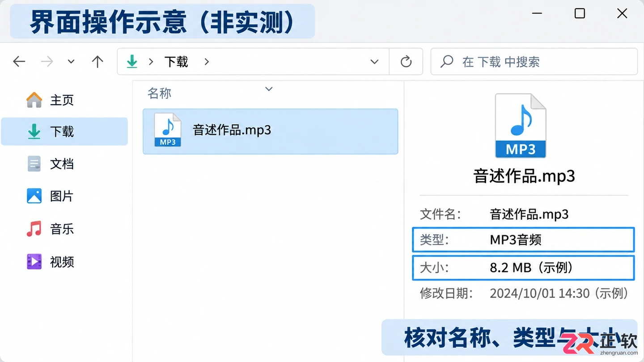Switch to 视频 in the sidebar

64,262
